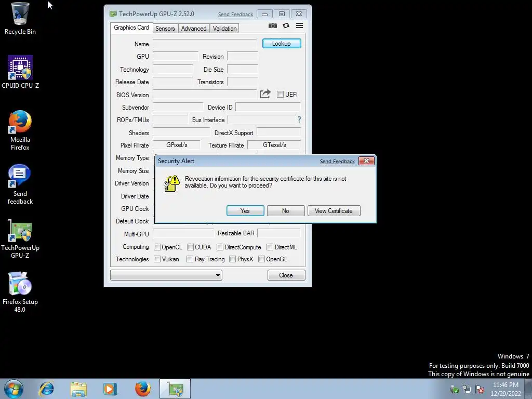Click the Bus Interface question mark
532x399 pixels.
click(299, 119)
